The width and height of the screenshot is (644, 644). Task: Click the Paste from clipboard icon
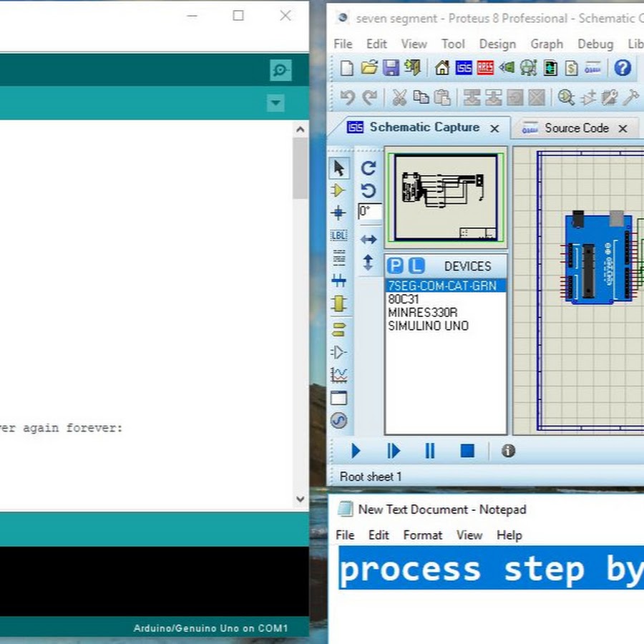coord(442,98)
